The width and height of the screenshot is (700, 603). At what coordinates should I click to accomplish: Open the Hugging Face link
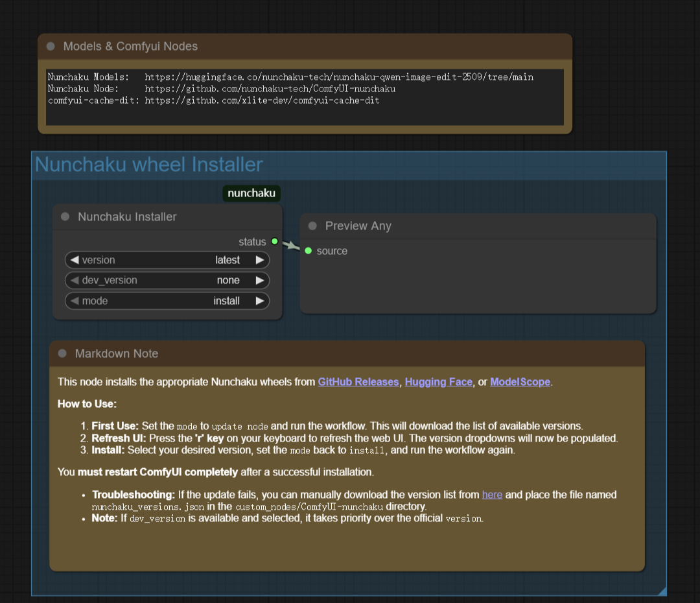point(438,382)
